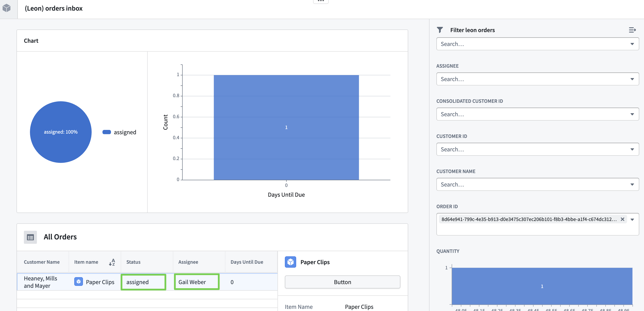Viewport: 644px width, 311px height.
Task: Click the Status column header
Action: tap(133, 262)
